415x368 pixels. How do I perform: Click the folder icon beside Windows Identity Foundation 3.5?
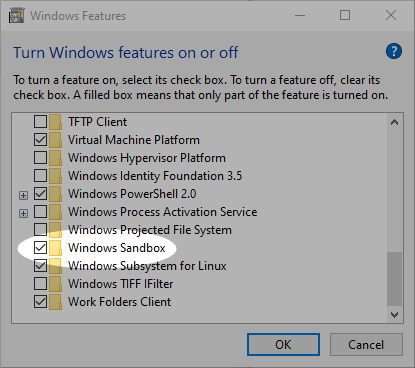pyautogui.click(x=55, y=176)
